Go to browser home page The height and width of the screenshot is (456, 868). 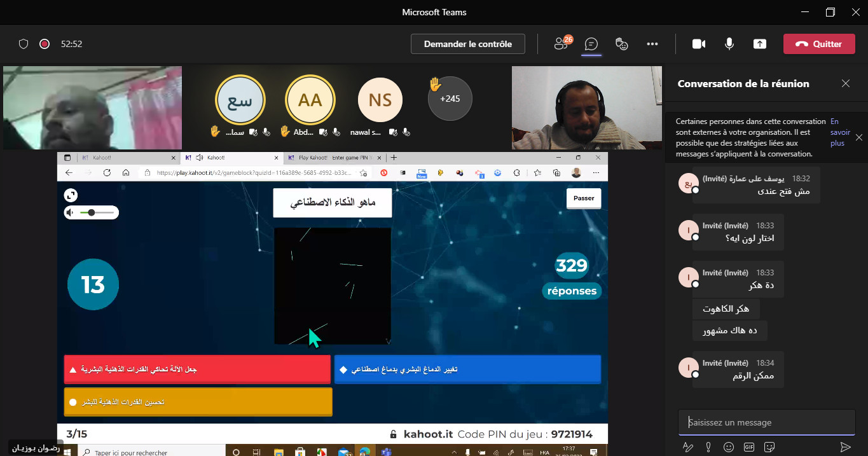click(x=126, y=172)
